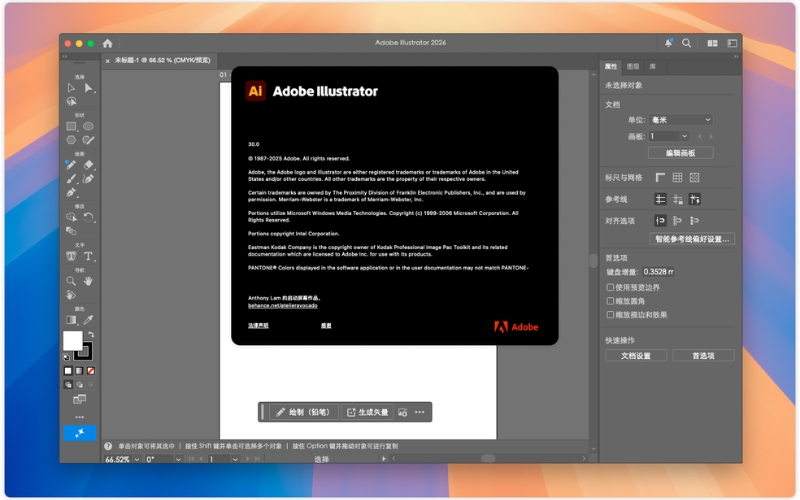Open the search magnifier in title bar
This screenshot has height=500, width=800.
(687, 43)
